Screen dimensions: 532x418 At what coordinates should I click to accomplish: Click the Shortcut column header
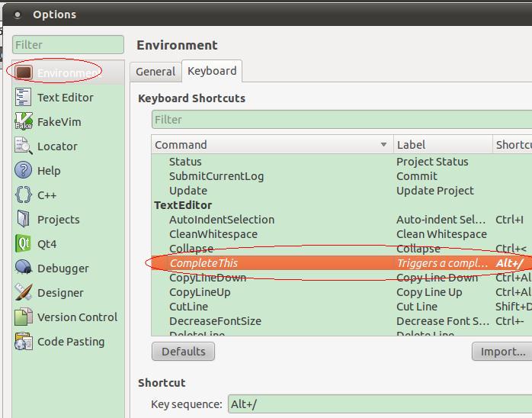pyautogui.click(x=512, y=145)
